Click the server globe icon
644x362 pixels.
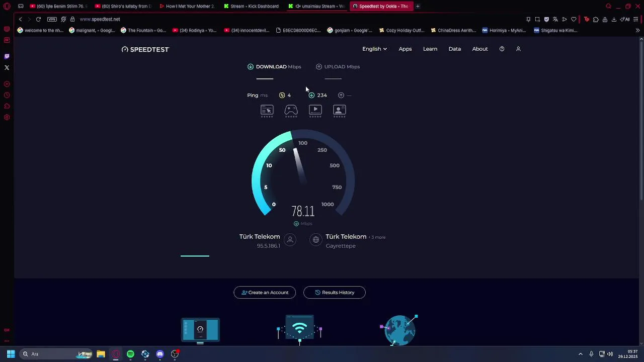tap(316, 240)
